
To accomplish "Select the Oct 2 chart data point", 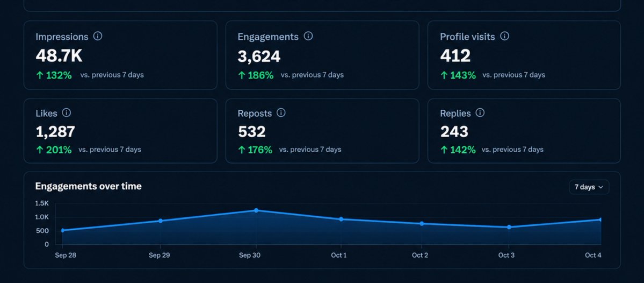I will tap(422, 224).
